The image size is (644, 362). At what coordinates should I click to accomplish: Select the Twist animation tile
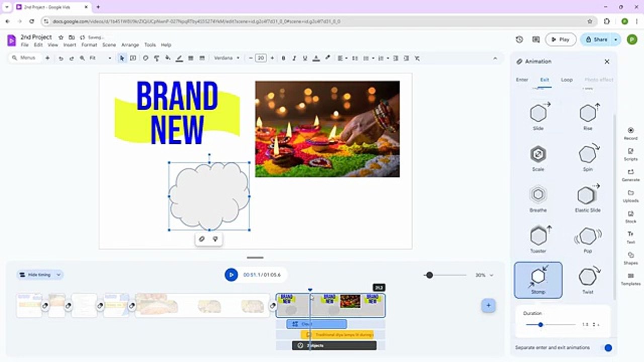pyautogui.click(x=588, y=280)
